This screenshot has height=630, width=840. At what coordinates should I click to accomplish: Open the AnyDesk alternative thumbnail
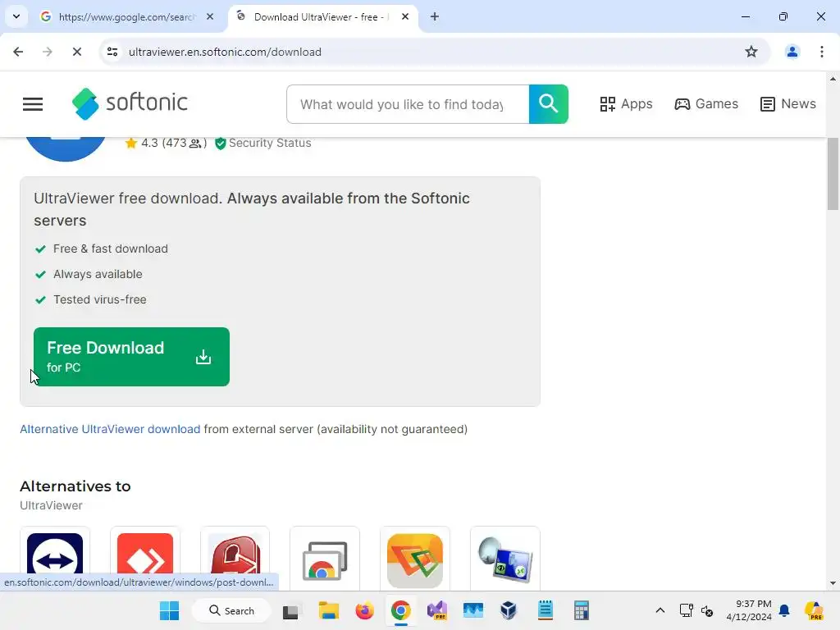click(144, 558)
